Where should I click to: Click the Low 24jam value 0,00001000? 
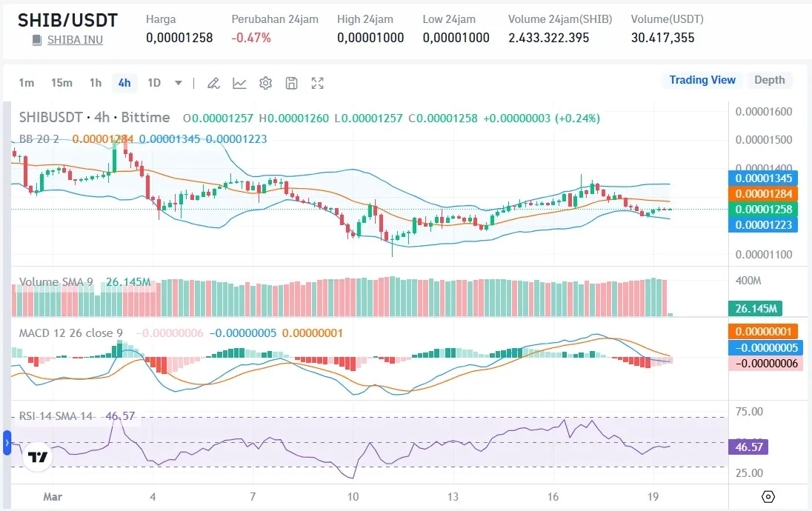456,38
